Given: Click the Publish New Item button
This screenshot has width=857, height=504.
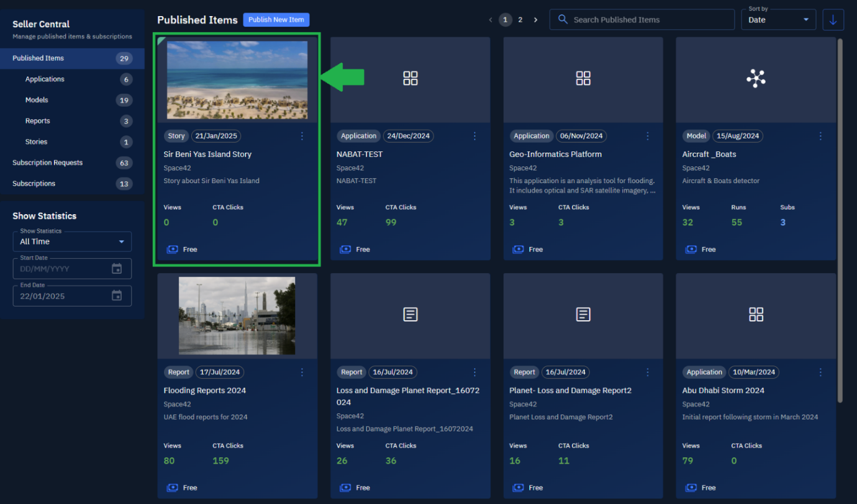Looking at the screenshot, I should coord(276,20).
